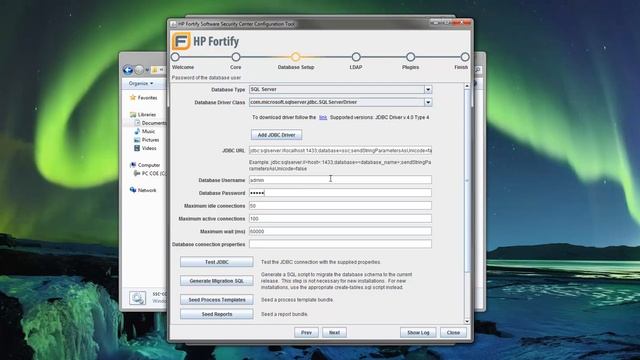The height and width of the screenshot is (360, 640).
Task: Focus the JDBC URL field
Action: click(x=340, y=151)
